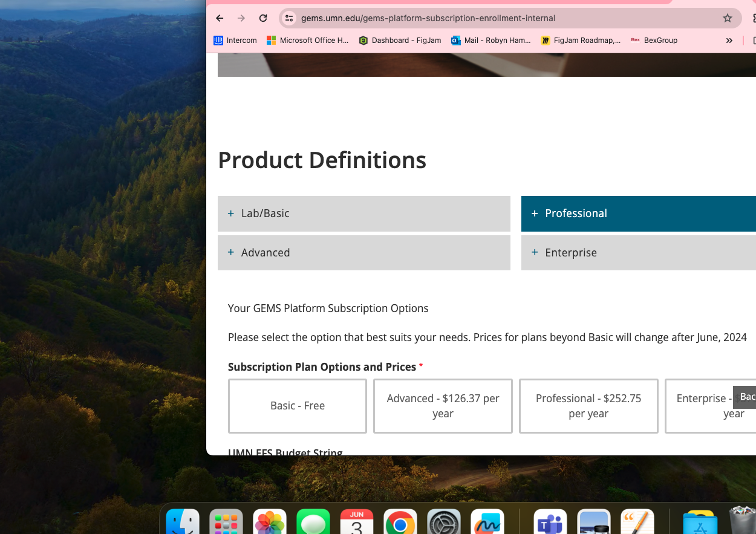
Task: Open Dashboard - FigJam bookmark
Action: (x=400, y=41)
